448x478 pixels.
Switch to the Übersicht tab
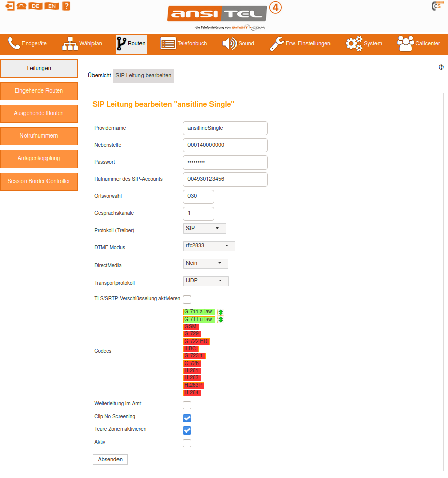(100, 76)
